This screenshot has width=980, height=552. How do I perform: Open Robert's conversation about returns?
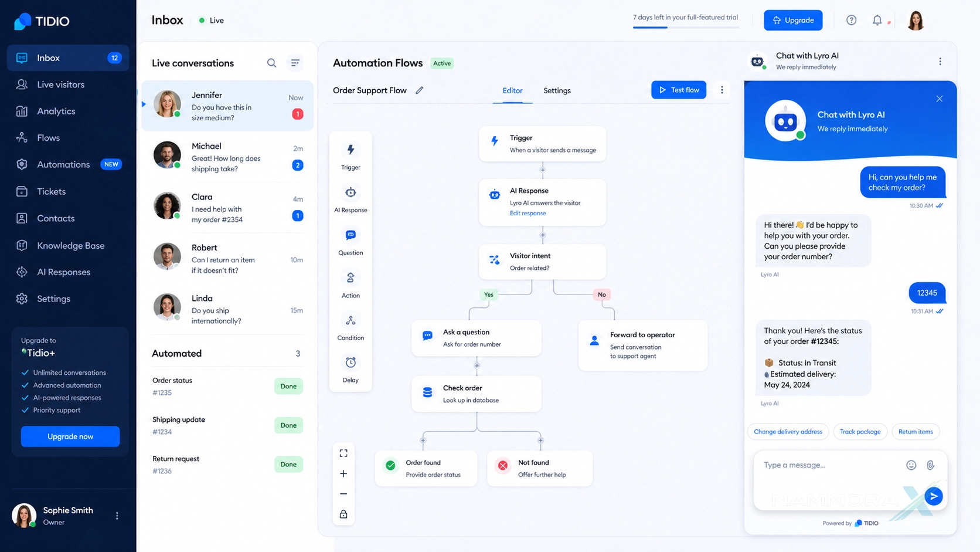(x=227, y=259)
